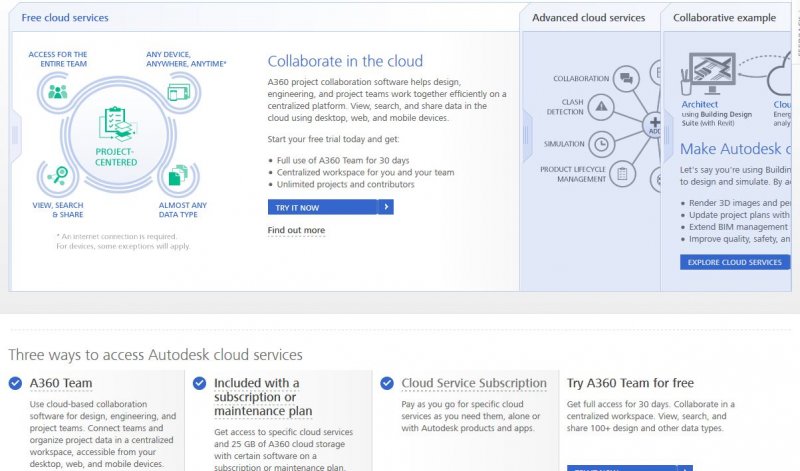Click Centralized workspace for you and your team
Viewport: 800px width, 471px height.
[x=365, y=172]
